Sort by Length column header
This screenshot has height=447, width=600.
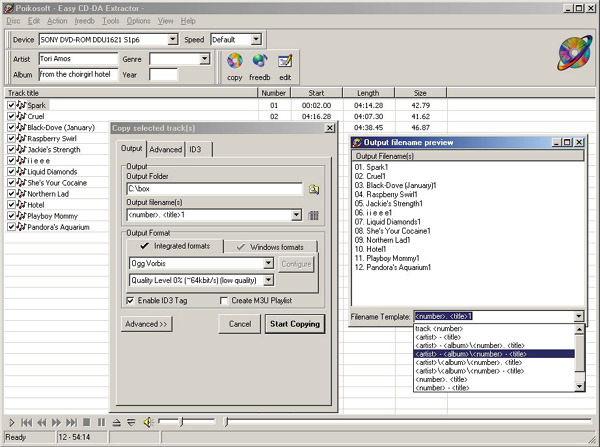pyautogui.click(x=368, y=93)
